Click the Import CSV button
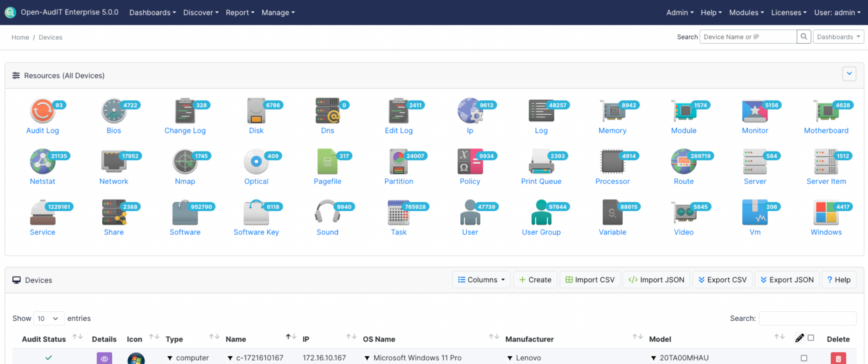868x364 pixels. click(590, 280)
